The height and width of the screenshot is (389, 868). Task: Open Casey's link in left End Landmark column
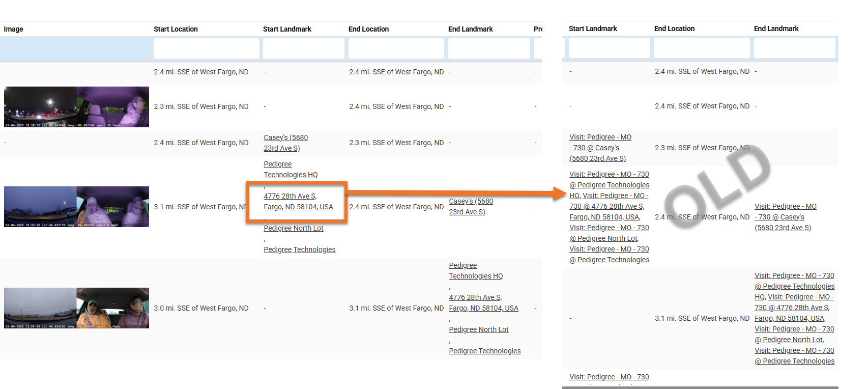coord(471,206)
